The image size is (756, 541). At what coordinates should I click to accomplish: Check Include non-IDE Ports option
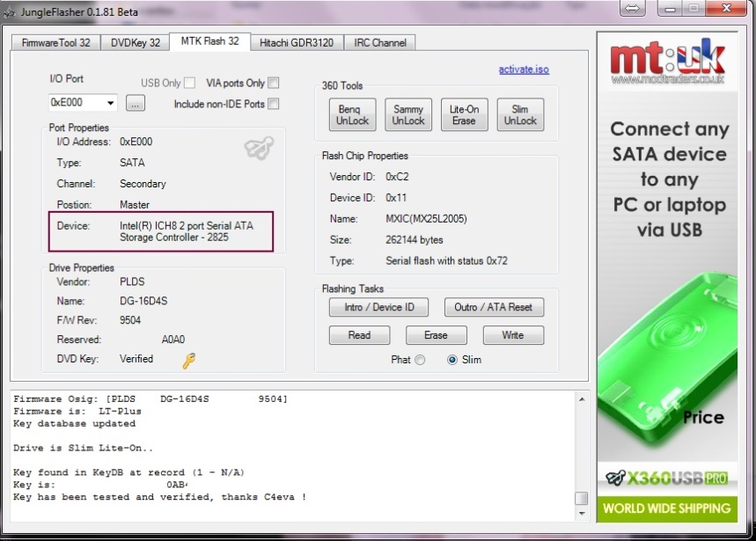click(x=274, y=104)
